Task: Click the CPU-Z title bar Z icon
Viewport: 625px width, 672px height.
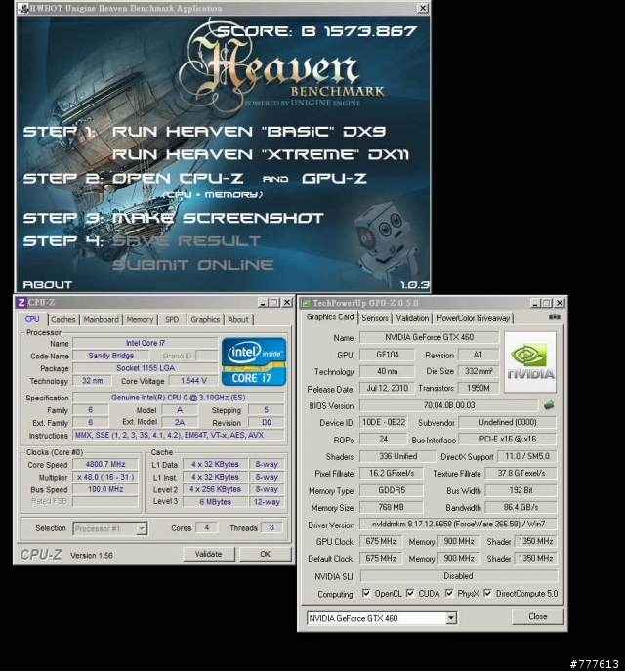Action: [x=21, y=302]
